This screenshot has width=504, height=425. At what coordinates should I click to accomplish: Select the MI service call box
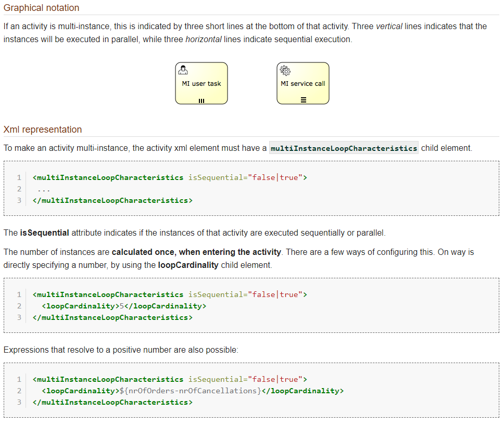coord(303,83)
